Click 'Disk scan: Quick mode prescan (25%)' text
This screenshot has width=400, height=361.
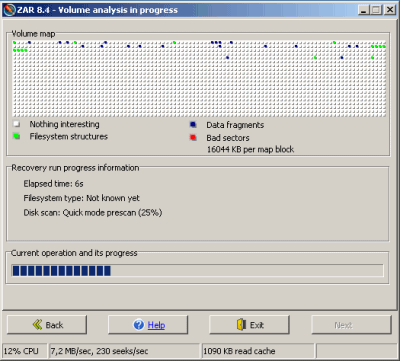(x=93, y=213)
